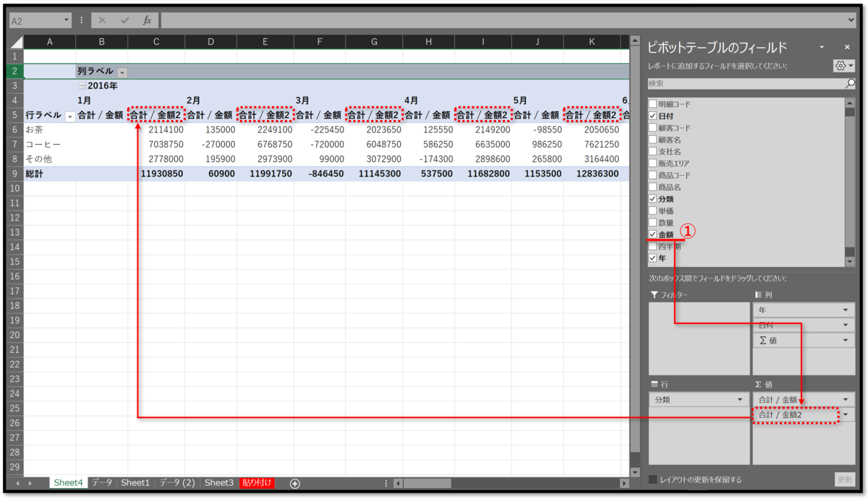The height and width of the screenshot is (499, 868).
Task: Click field list scroll-up arrow
Action: [849, 103]
